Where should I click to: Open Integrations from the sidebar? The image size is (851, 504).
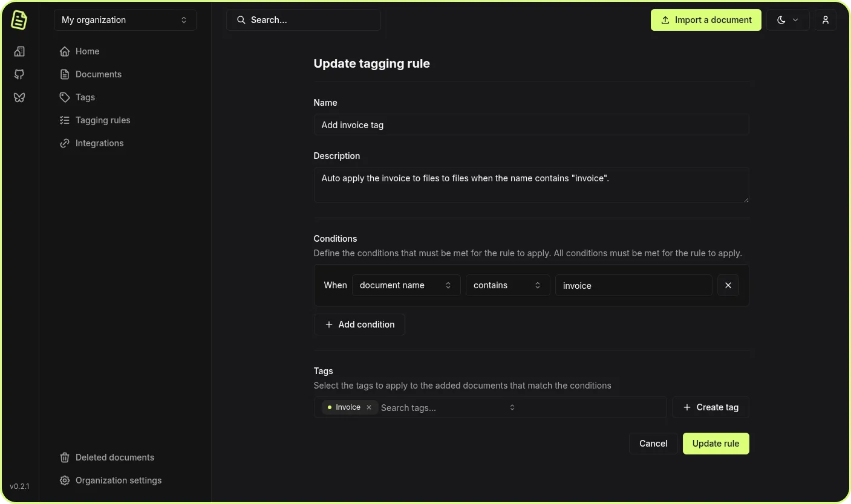pos(99,143)
